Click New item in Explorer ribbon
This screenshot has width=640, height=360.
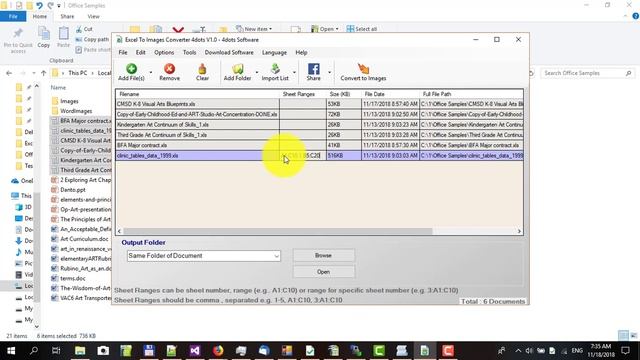(x=254, y=29)
